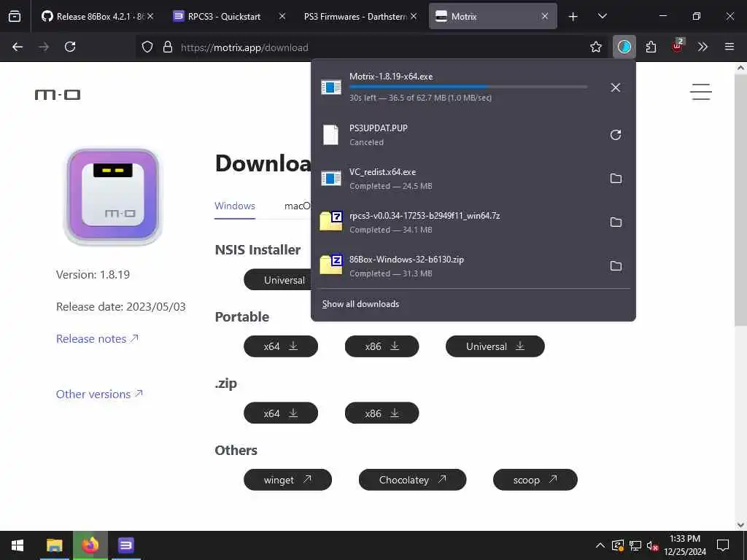This screenshot has width=747, height=560.
Task: Open the uBlock Origin extension icon
Action: click(677, 46)
